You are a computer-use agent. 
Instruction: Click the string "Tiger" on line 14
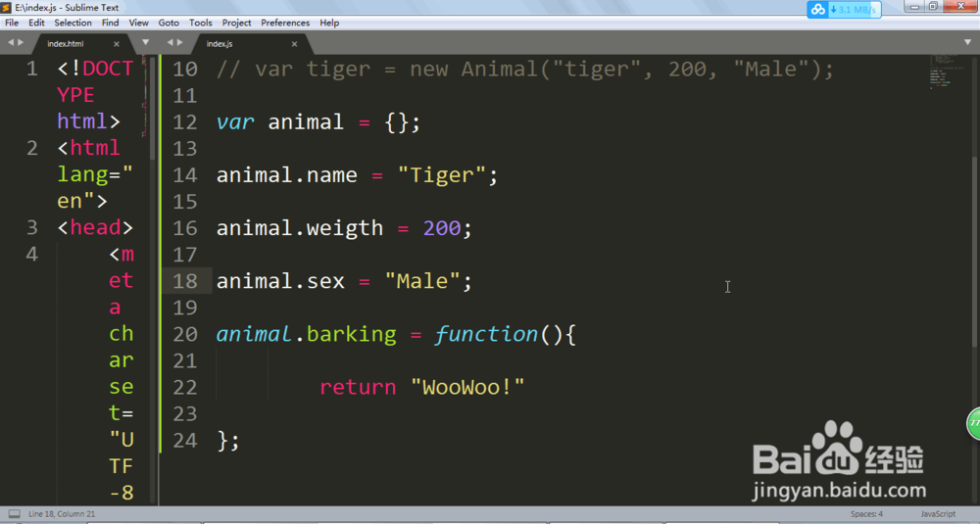pyautogui.click(x=442, y=175)
